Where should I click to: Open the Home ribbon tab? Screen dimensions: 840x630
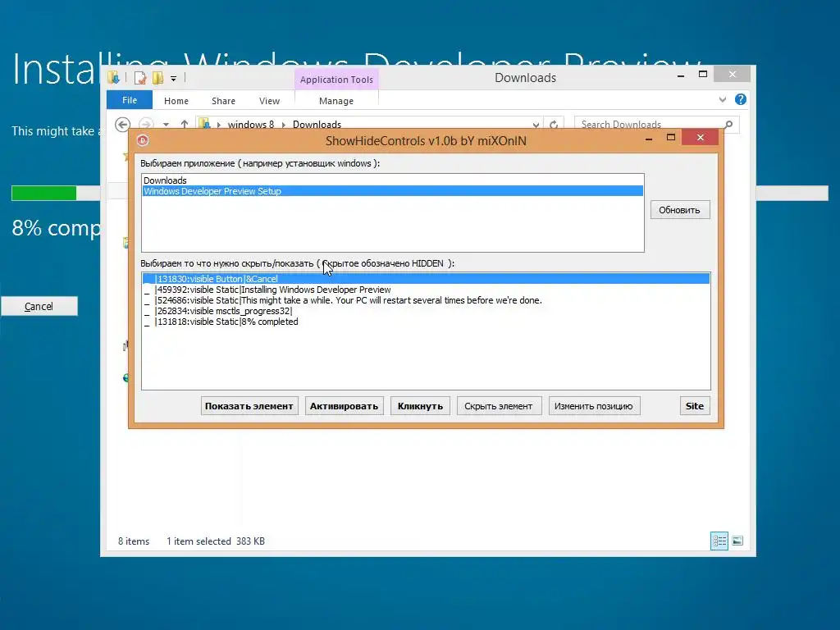[x=176, y=101]
